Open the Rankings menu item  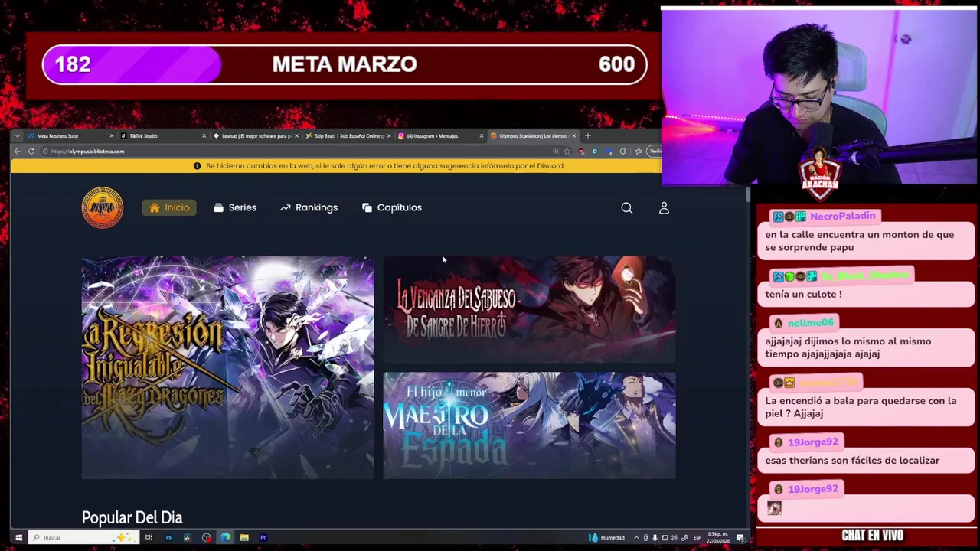[309, 207]
